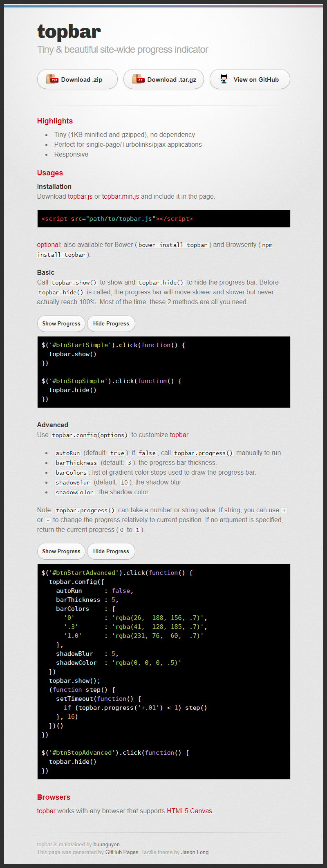This screenshot has width=327, height=868.
Task: Open the topbar.min.js link
Action: click(121, 196)
